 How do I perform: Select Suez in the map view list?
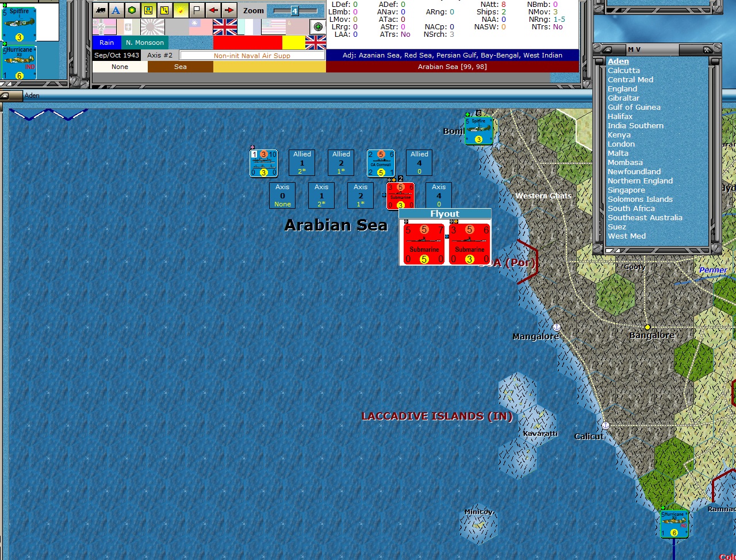[x=616, y=227]
